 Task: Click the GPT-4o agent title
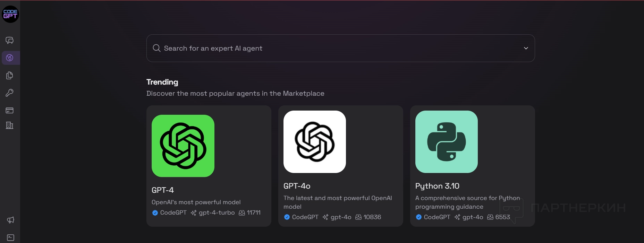tap(297, 186)
